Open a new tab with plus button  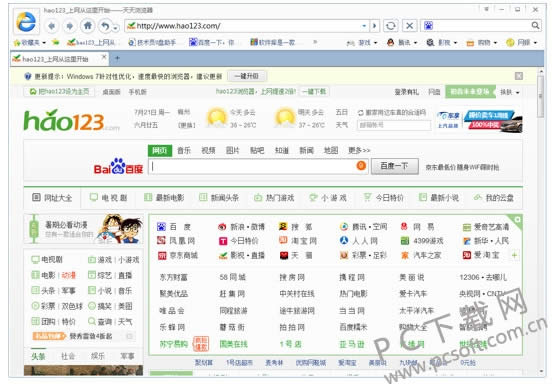(117, 58)
